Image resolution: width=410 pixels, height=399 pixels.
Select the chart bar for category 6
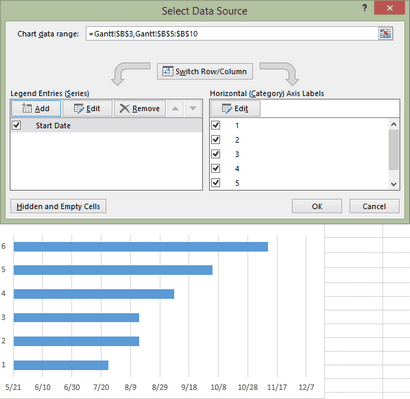click(x=141, y=247)
